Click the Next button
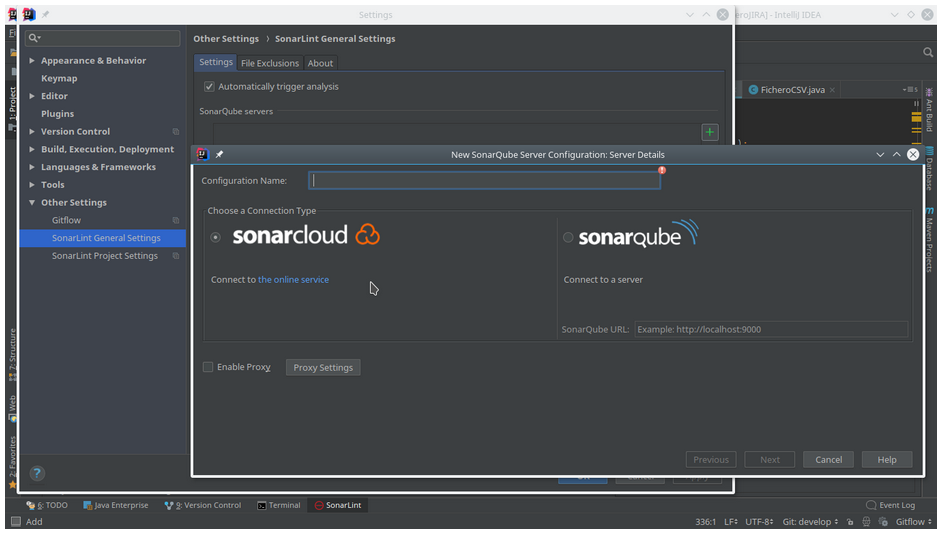This screenshot has width=942, height=534. pyautogui.click(x=770, y=460)
